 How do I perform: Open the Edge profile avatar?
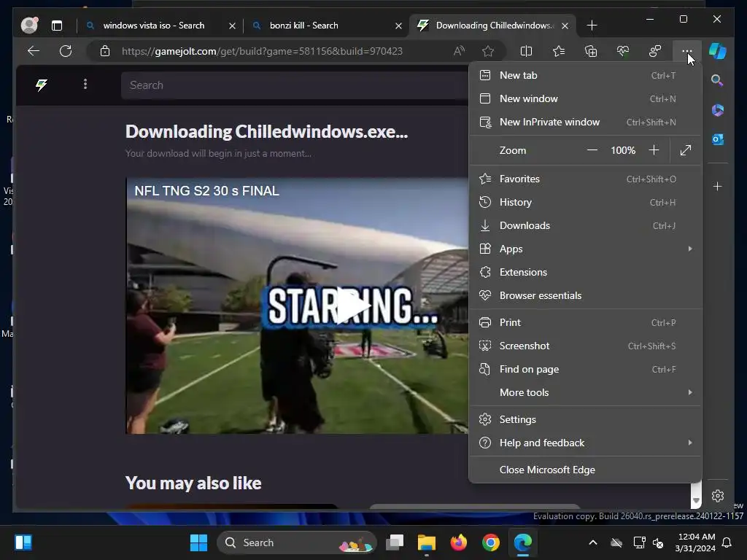click(29, 26)
